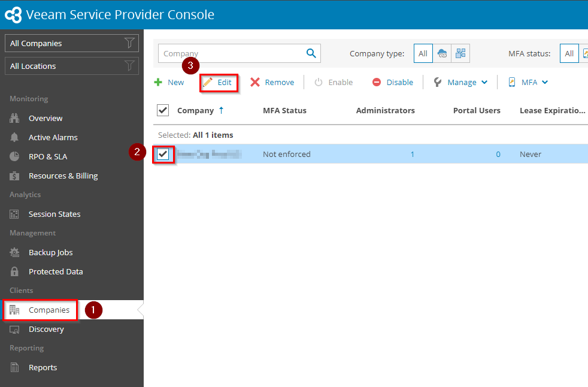Expand the Manage dropdown menu
Image resolution: width=588 pixels, height=387 pixels.
460,82
